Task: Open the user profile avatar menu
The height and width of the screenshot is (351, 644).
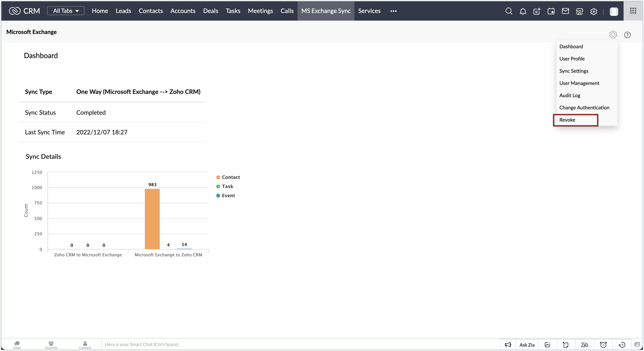Action: 614,11
